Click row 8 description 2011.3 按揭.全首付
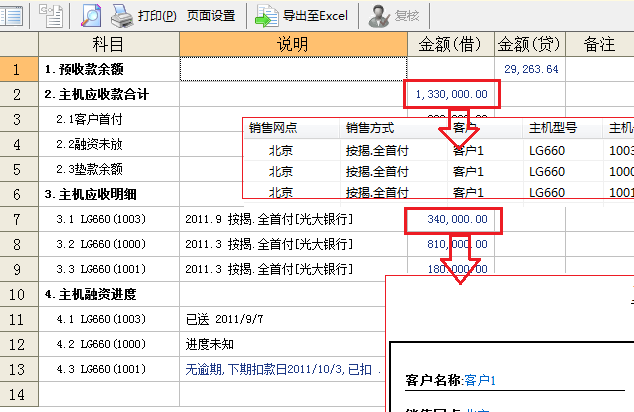 (x=269, y=244)
